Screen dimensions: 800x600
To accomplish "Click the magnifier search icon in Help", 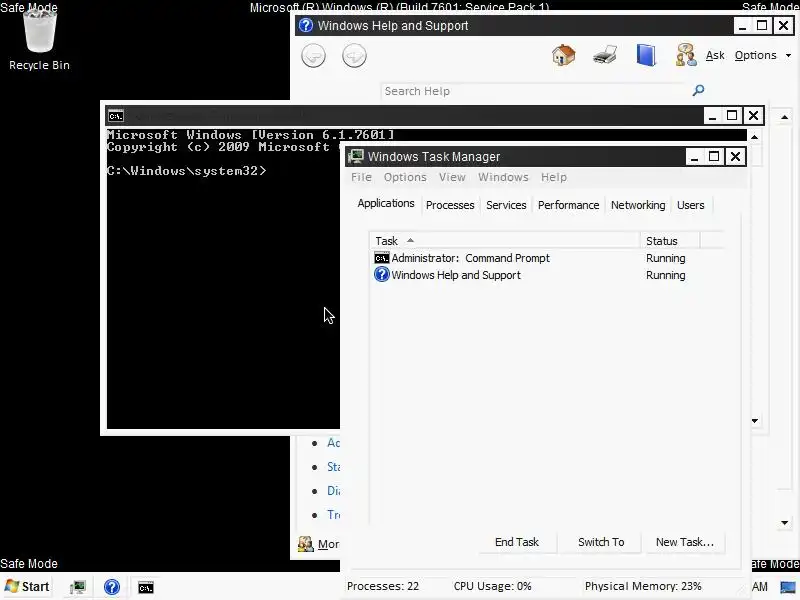I will pyautogui.click(x=698, y=90).
